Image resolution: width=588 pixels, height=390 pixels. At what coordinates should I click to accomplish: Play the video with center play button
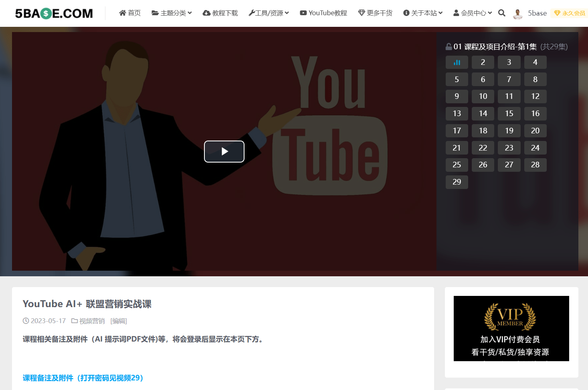[x=224, y=151]
